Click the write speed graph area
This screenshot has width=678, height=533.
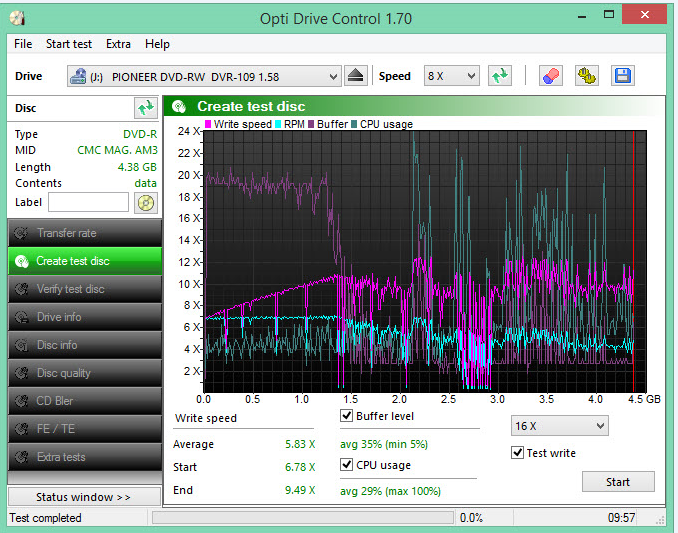[425, 262]
